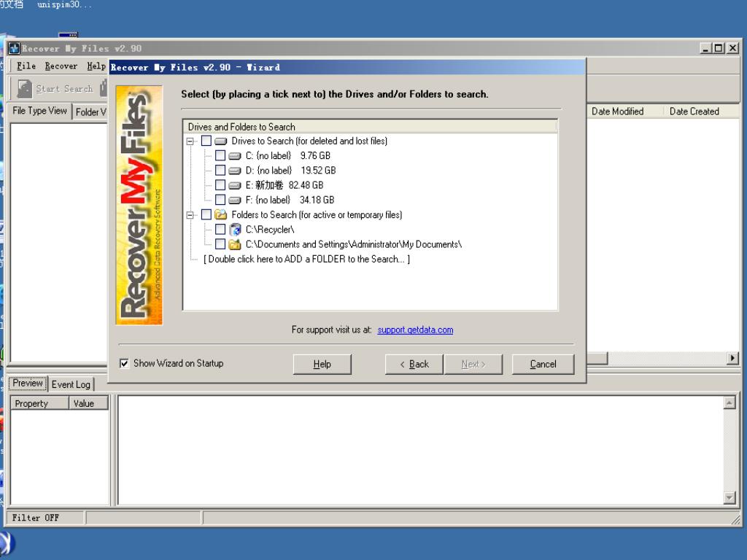Click the C: drive icon
Viewport: 747px width, 560px height.
[235, 156]
